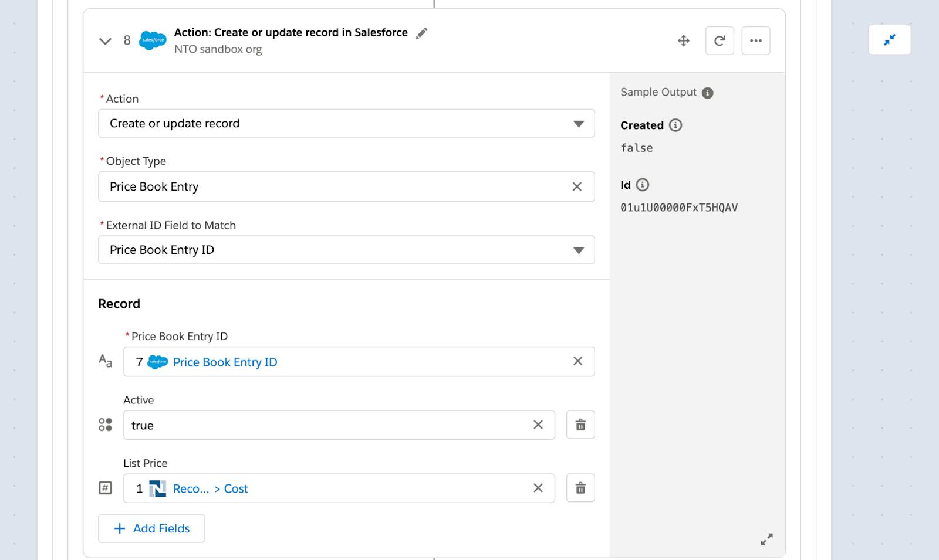Viewport: 939px width, 560px height.
Task: Clear the List Price Cost value
Action: tap(538, 488)
